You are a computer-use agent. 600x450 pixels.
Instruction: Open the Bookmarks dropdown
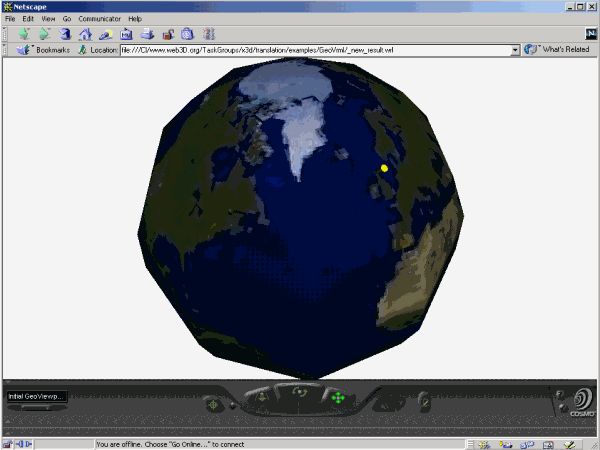(47, 49)
